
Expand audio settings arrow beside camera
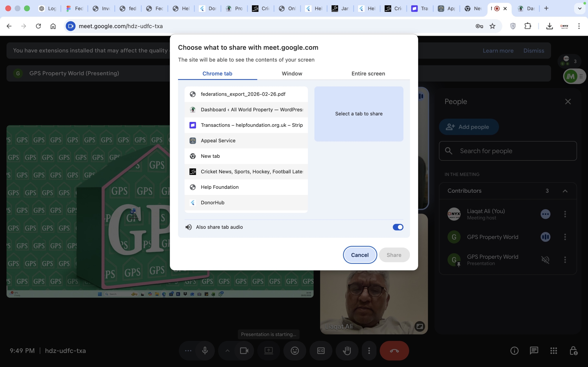pos(227,350)
